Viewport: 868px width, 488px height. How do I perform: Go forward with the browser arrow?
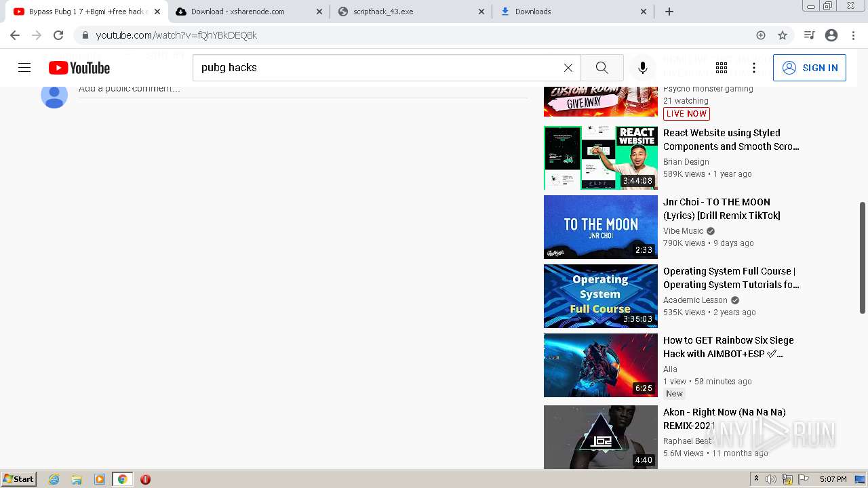(37, 35)
